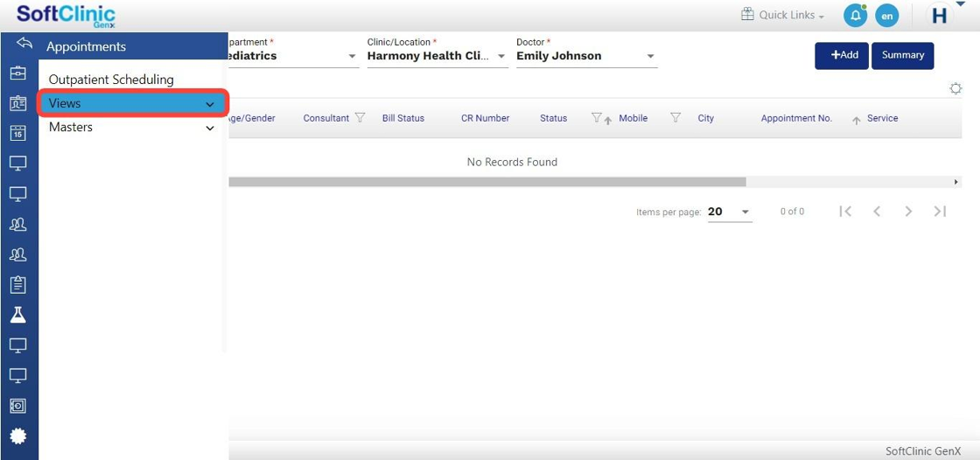Viewport: 980px width, 460px height.
Task: Expand the Masters menu section
Action: pos(131,128)
